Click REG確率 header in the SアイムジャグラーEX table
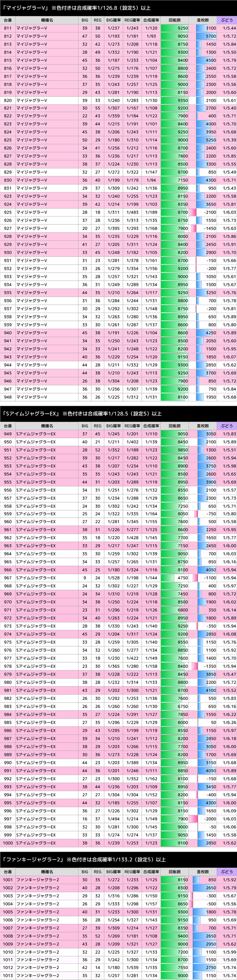 [132, 426]
